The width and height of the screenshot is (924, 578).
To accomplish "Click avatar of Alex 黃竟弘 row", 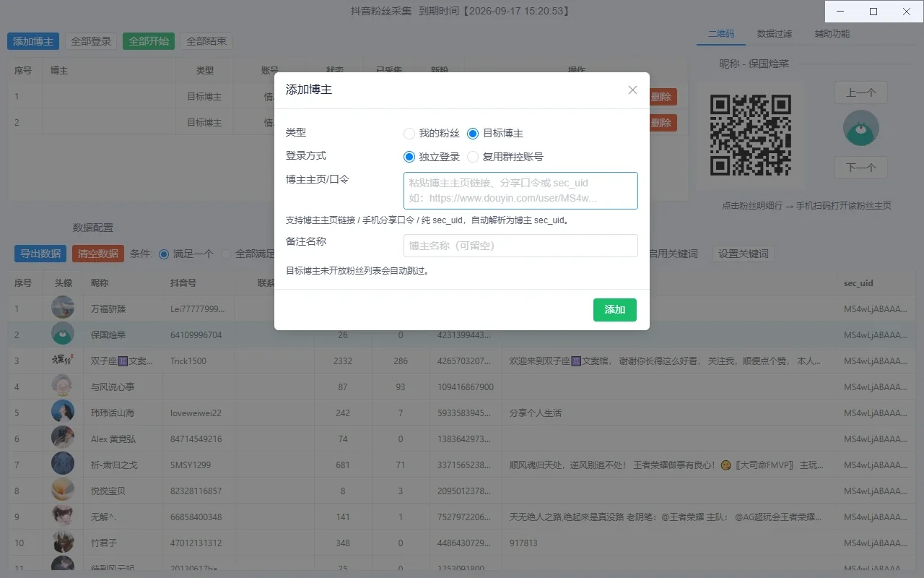I will pos(63,438).
